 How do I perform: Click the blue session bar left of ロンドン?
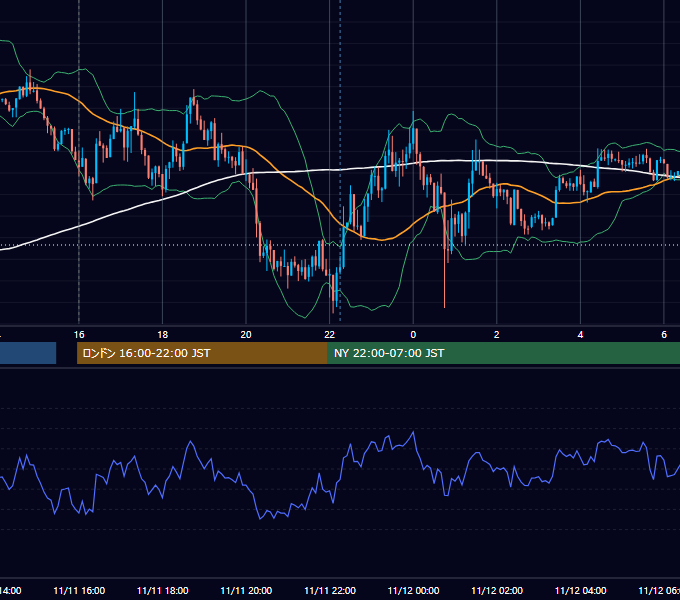coord(28,353)
